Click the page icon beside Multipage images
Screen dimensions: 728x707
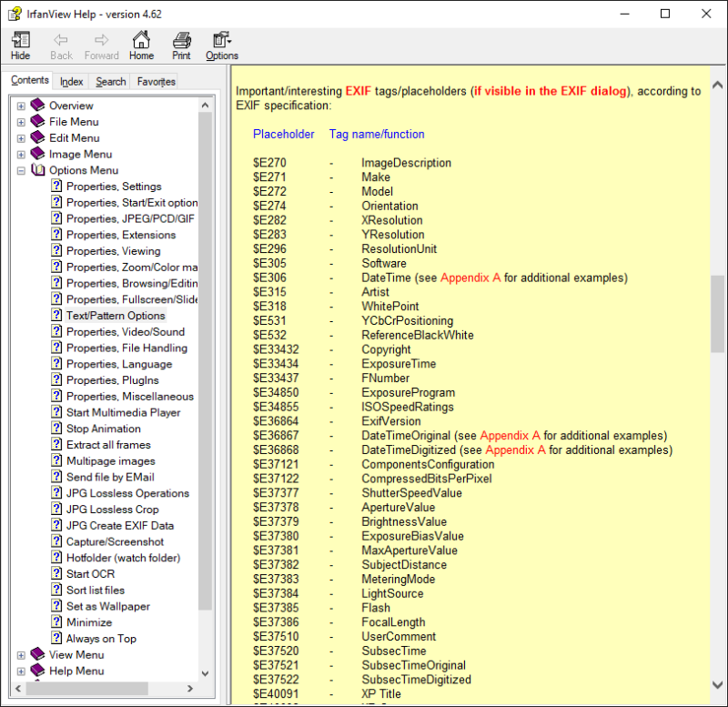[x=56, y=460]
